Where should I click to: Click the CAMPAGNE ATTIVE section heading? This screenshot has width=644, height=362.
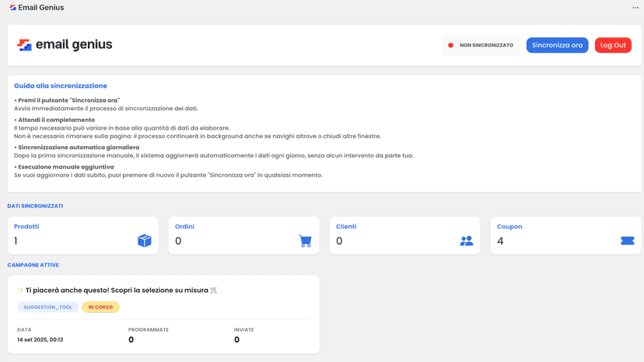click(x=33, y=265)
